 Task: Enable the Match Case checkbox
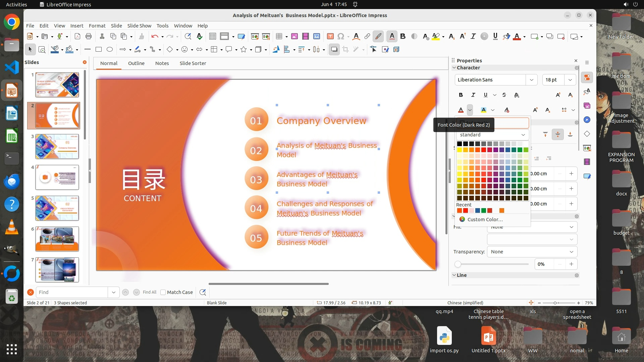pos(163,292)
